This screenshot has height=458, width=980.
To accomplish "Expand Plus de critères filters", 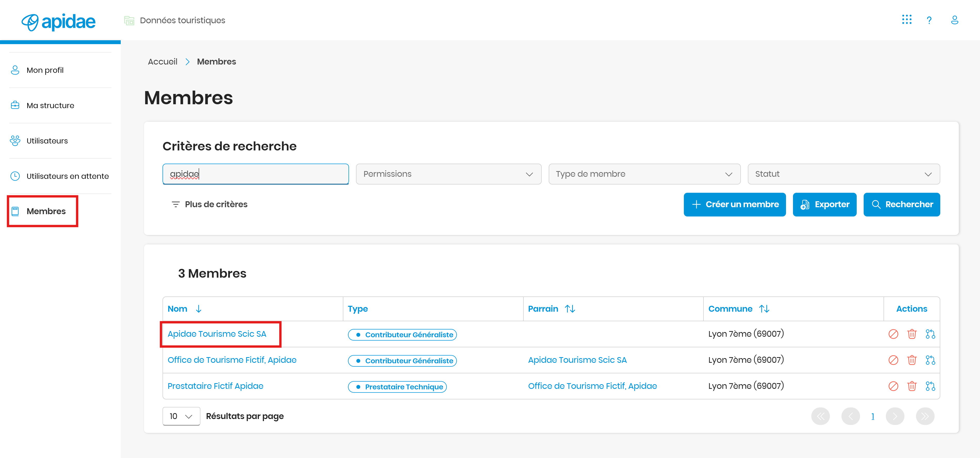I will [210, 204].
